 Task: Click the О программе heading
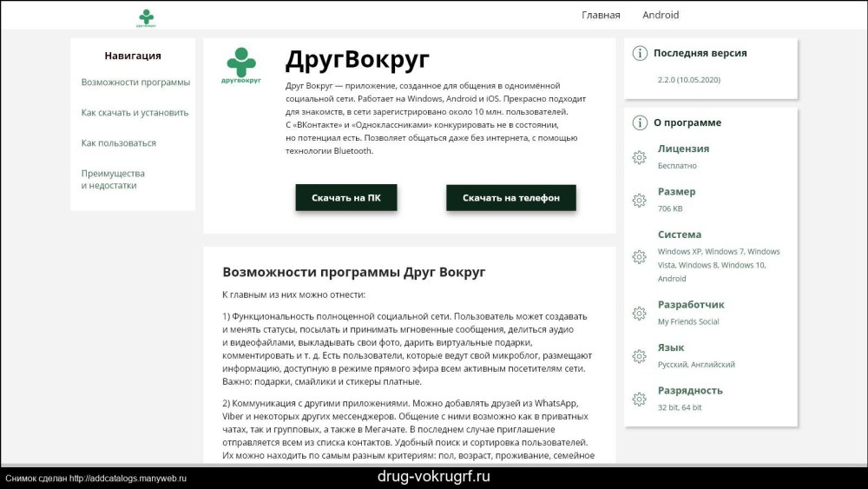coord(687,122)
